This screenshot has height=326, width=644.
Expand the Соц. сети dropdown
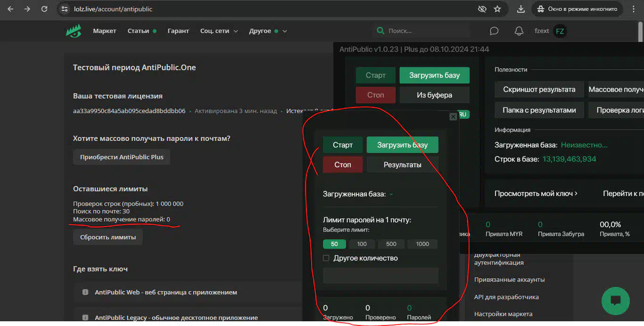pyautogui.click(x=219, y=31)
